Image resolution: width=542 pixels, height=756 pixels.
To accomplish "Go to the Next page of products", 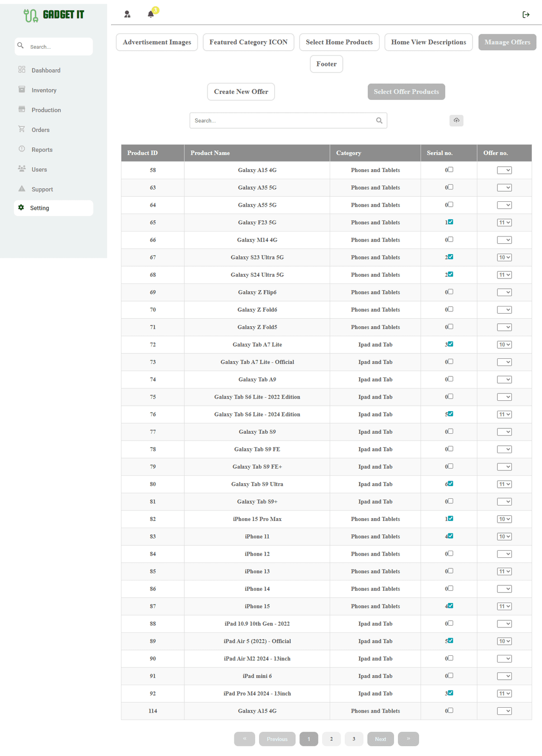I will click(x=380, y=739).
